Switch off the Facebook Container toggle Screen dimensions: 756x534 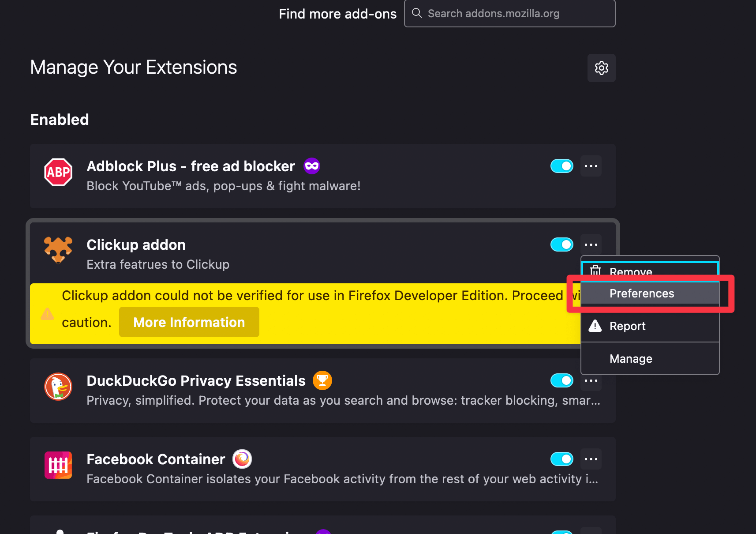click(x=562, y=459)
